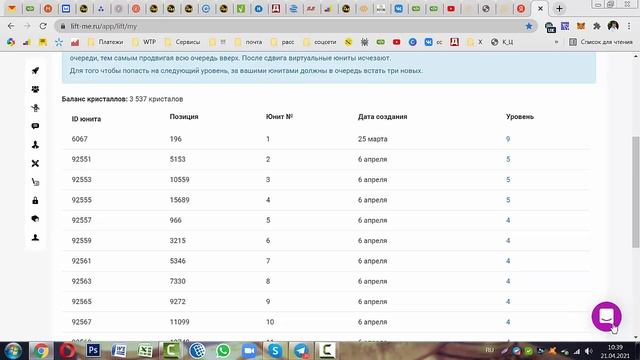This screenshot has width=640, height=360.
Task: Open the соцсети bookmark folder
Action: click(x=320, y=42)
